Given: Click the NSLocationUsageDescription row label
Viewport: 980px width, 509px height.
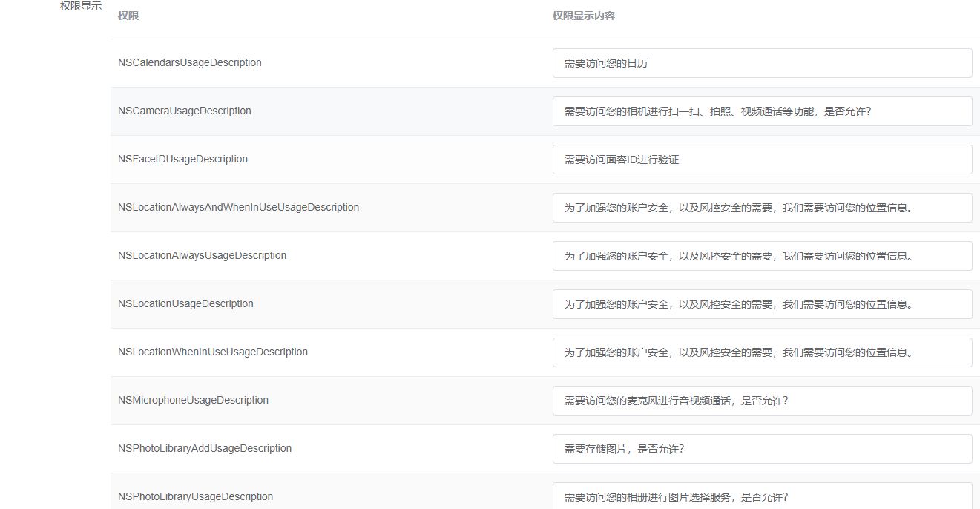Looking at the screenshot, I should 185,303.
